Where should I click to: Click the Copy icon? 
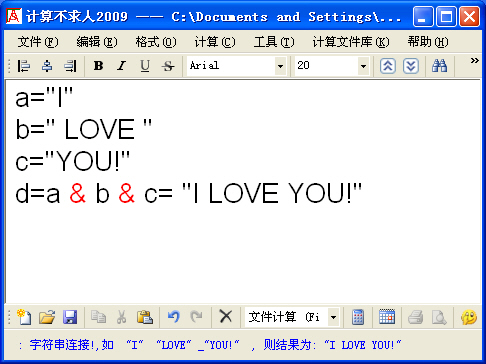click(x=98, y=317)
